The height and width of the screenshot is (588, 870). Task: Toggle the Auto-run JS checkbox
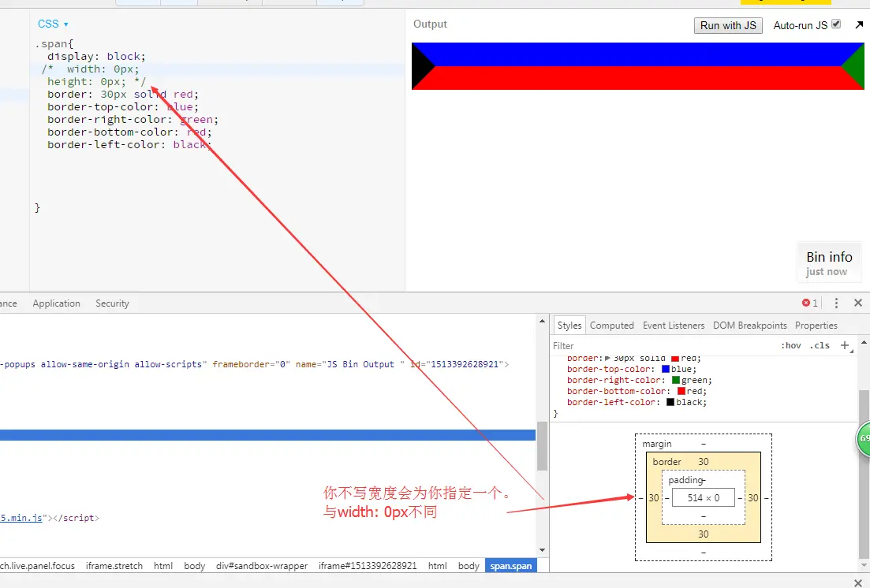coord(836,24)
